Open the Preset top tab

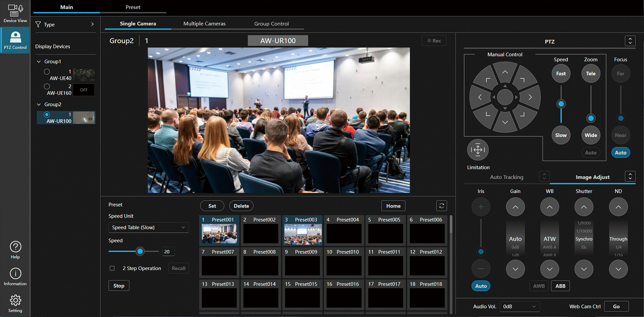pos(133,7)
